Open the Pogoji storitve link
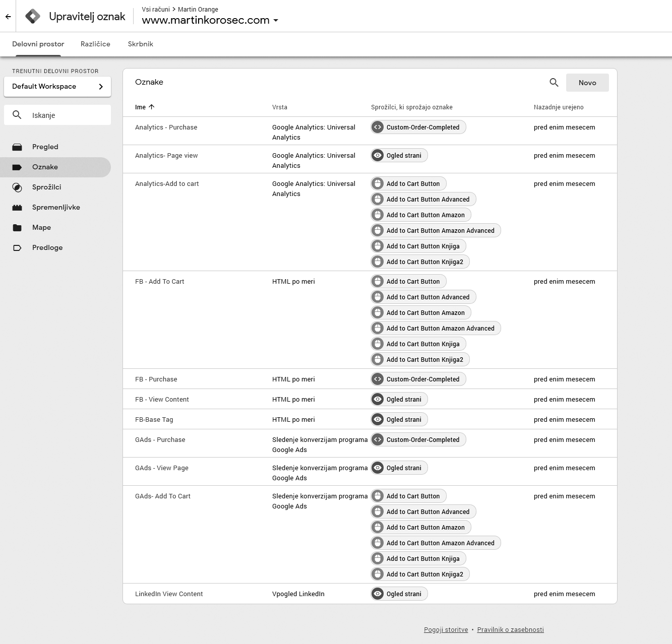This screenshot has width=672, height=644. click(446, 629)
